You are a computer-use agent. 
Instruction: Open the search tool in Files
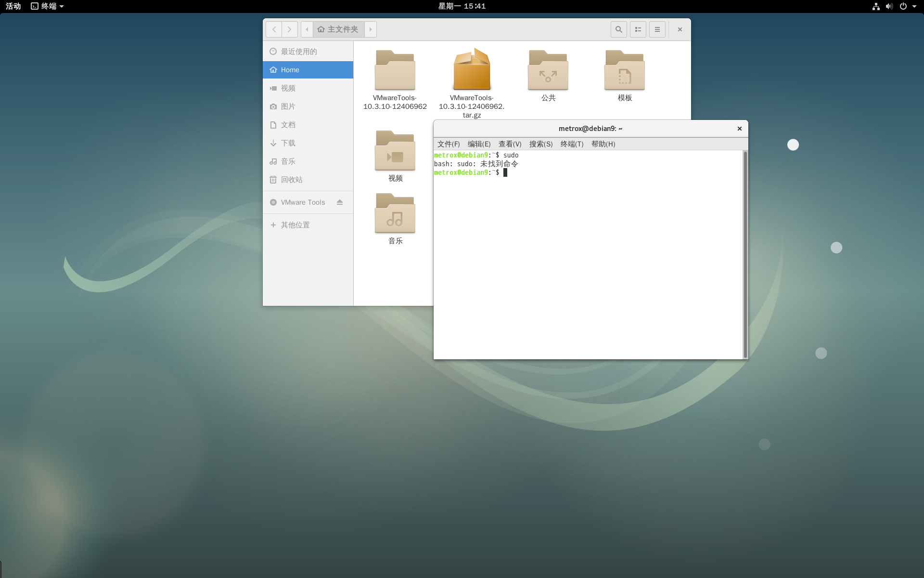click(619, 29)
